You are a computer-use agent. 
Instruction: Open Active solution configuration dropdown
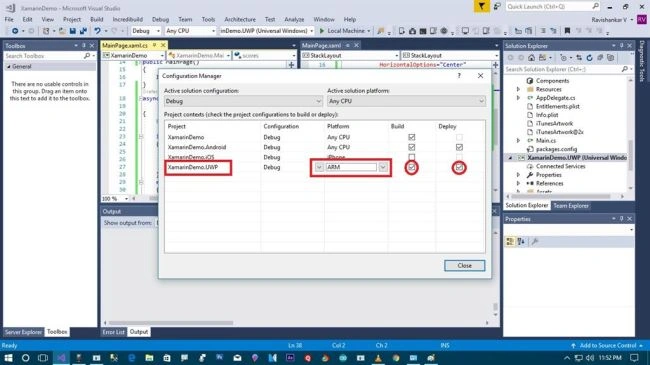pyautogui.click(x=243, y=101)
